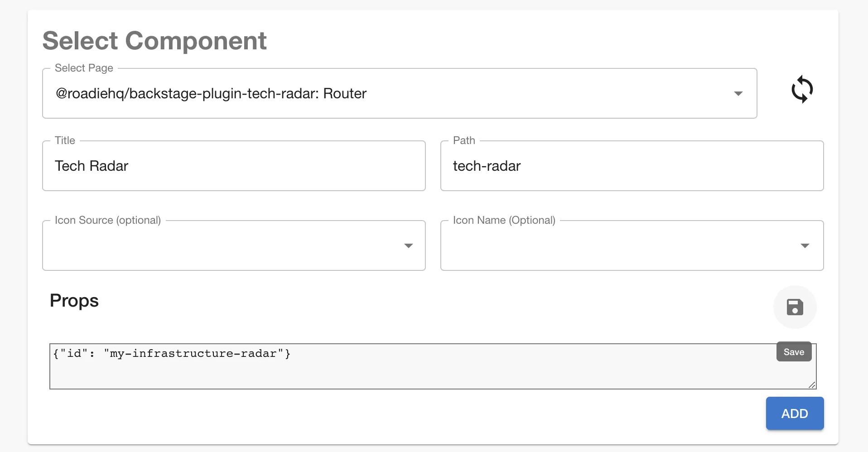Click the Save button near props
Image resolution: width=868 pixels, height=452 pixels.
pos(793,351)
